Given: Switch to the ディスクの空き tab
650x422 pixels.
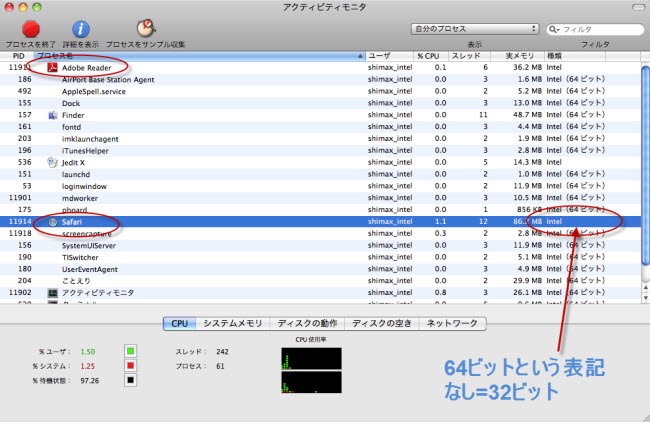Looking at the screenshot, I should coord(382,323).
